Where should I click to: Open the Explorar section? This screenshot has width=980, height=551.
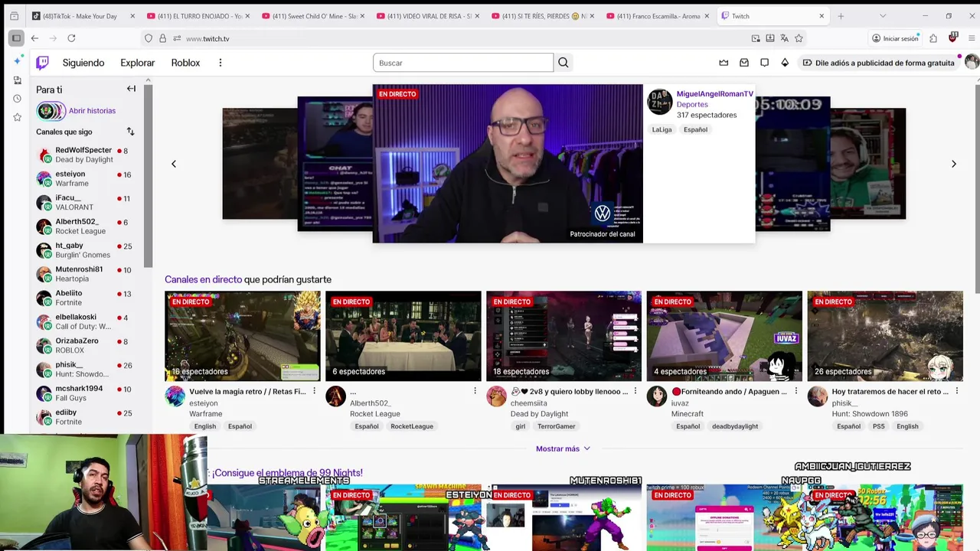click(x=138, y=63)
